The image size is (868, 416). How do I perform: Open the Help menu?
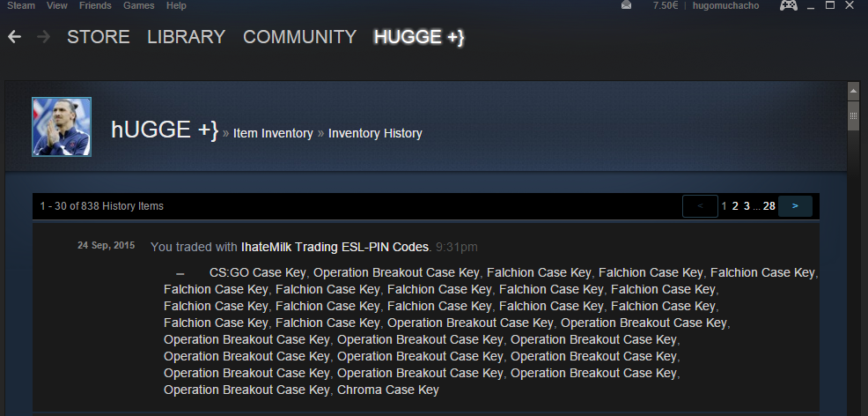pyautogui.click(x=176, y=5)
